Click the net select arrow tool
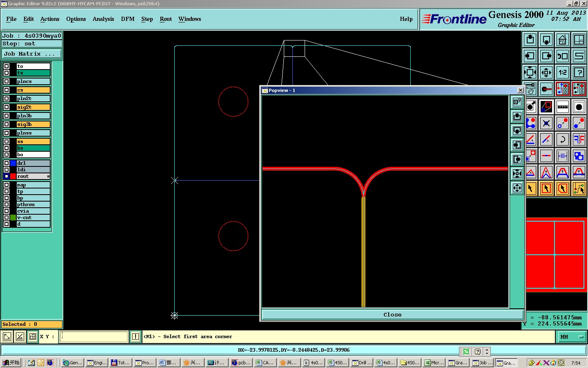The width and height of the screenshot is (588, 368). (x=579, y=188)
